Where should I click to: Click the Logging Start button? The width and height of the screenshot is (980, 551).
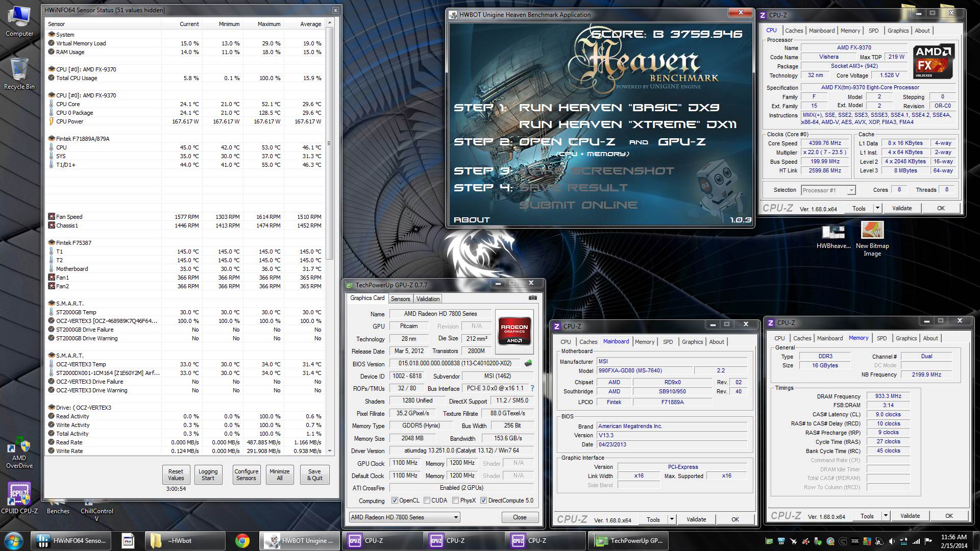(208, 474)
